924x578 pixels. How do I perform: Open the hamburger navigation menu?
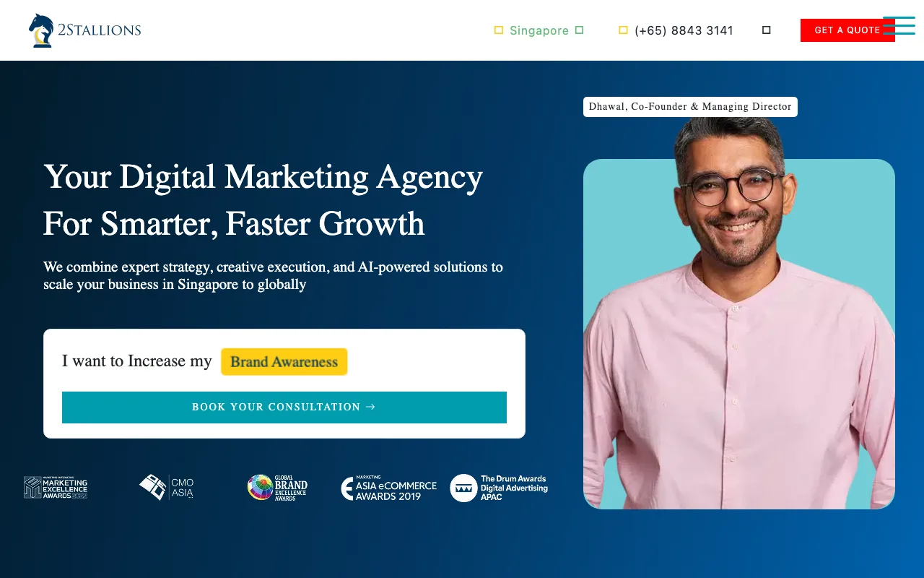(899, 26)
